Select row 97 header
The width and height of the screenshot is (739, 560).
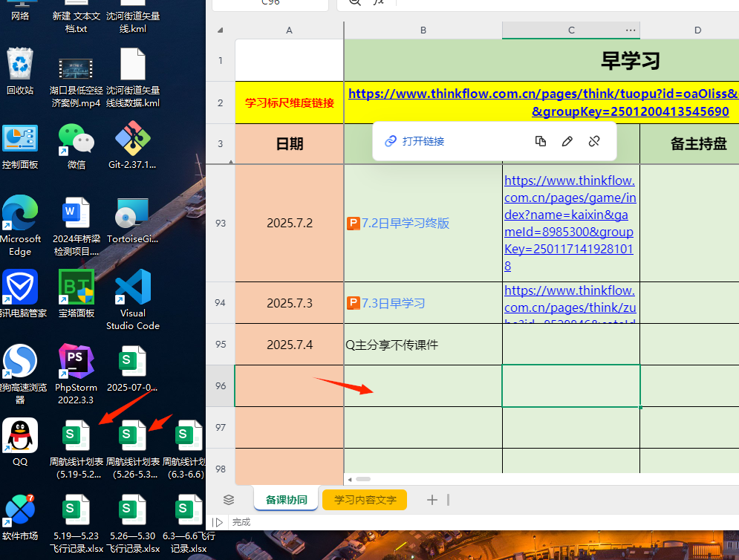point(220,428)
